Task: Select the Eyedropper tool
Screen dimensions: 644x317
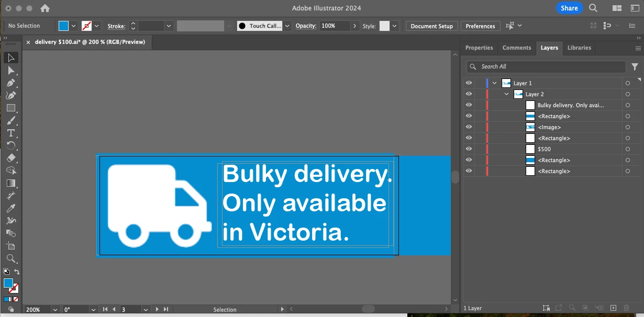Action: point(11,208)
